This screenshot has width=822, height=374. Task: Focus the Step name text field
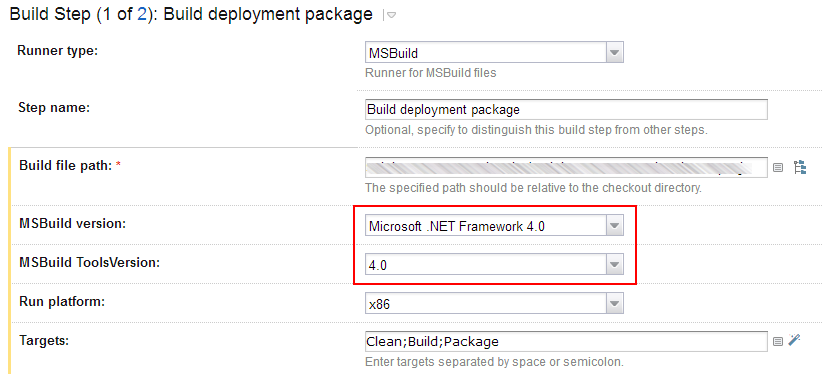[x=566, y=110]
